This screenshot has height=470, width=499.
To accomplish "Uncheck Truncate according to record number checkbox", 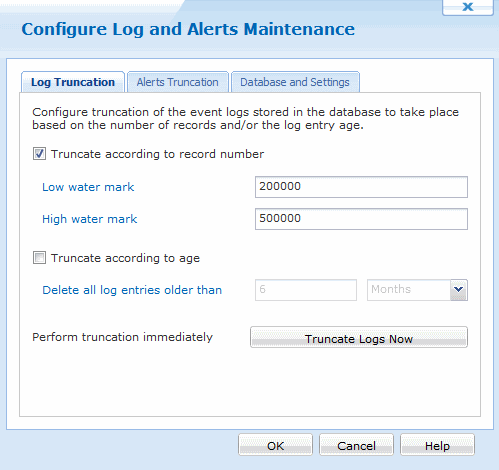I will 39,154.
